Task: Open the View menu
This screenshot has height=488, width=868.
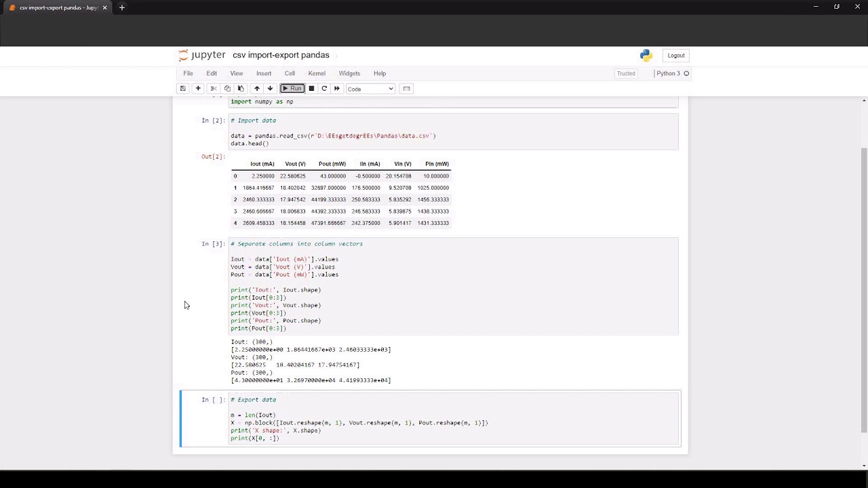Action: coord(237,73)
